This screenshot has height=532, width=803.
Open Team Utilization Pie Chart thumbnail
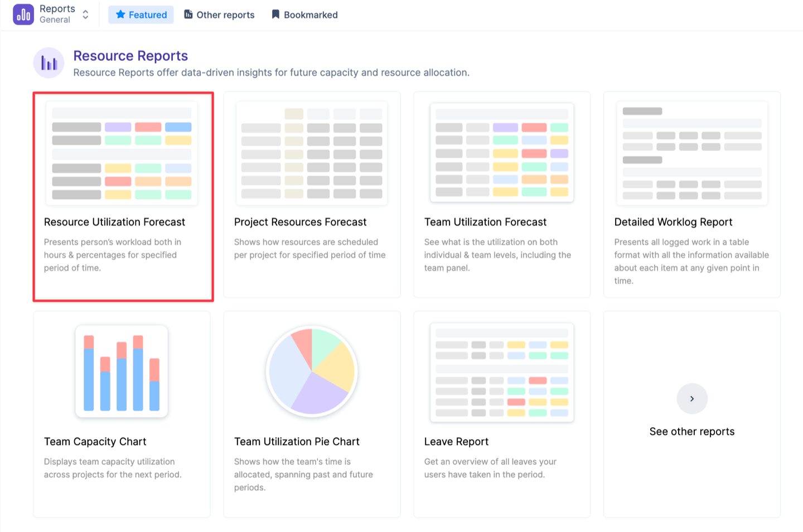tap(312, 371)
